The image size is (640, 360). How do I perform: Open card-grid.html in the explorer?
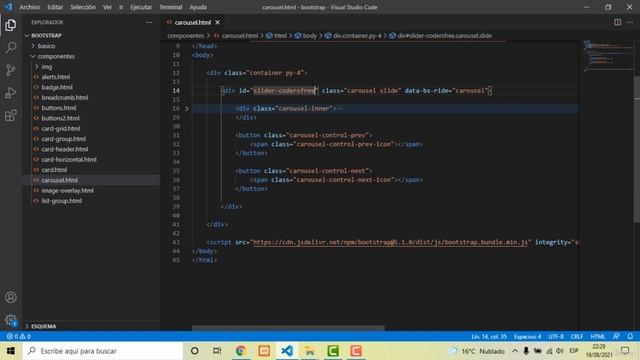pyautogui.click(x=61, y=129)
